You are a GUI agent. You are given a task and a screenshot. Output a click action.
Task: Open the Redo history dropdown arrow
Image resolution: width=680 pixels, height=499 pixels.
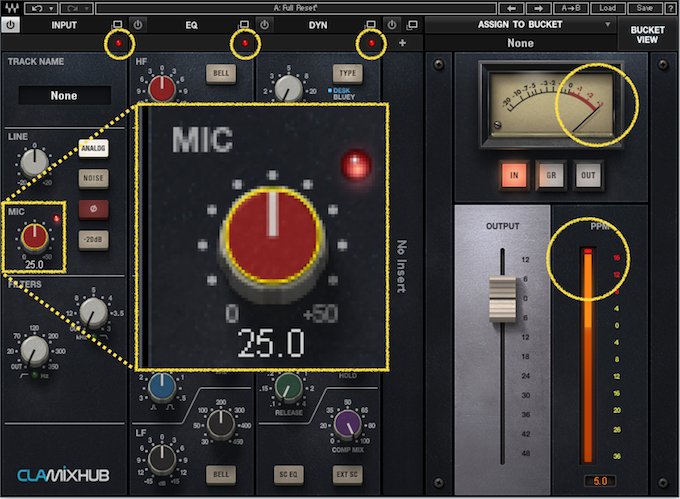[x=87, y=8]
